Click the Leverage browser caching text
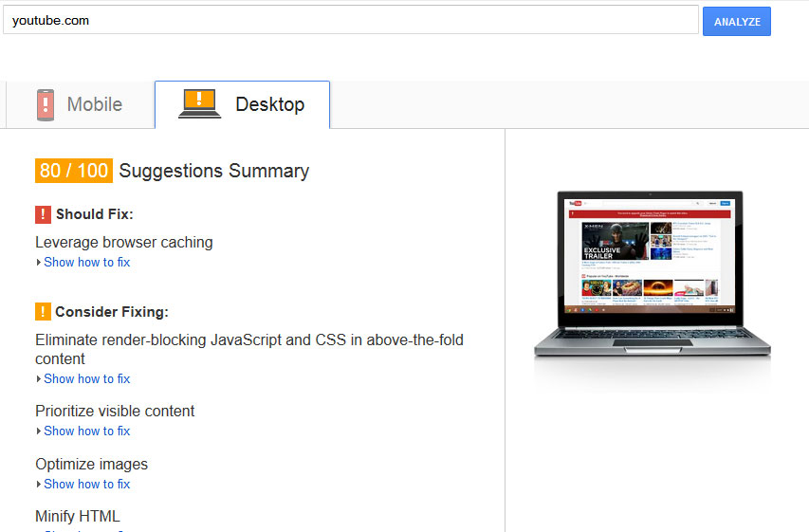Screen dimensions: 809x532 (124, 242)
